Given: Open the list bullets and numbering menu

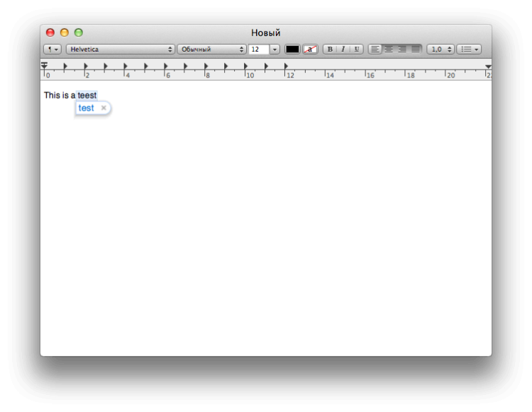Looking at the screenshot, I should click(x=470, y=50).
